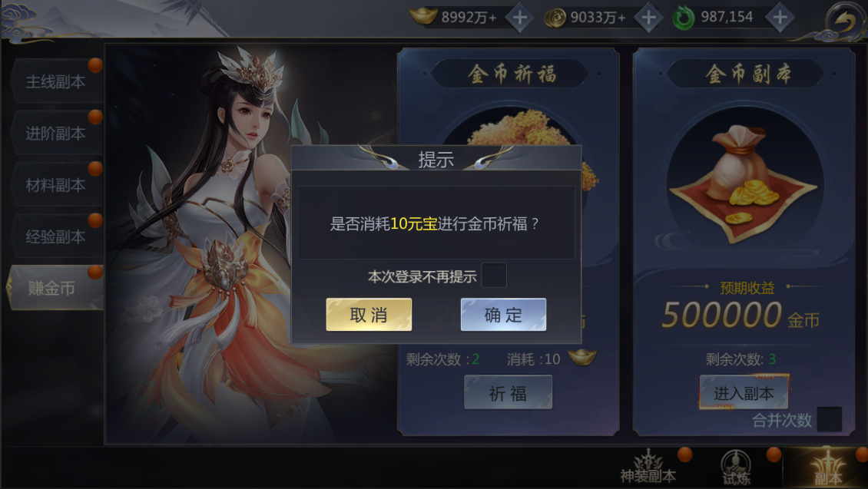
Task: Confirm with the 确定 button
Action: [x=503, y=315]
